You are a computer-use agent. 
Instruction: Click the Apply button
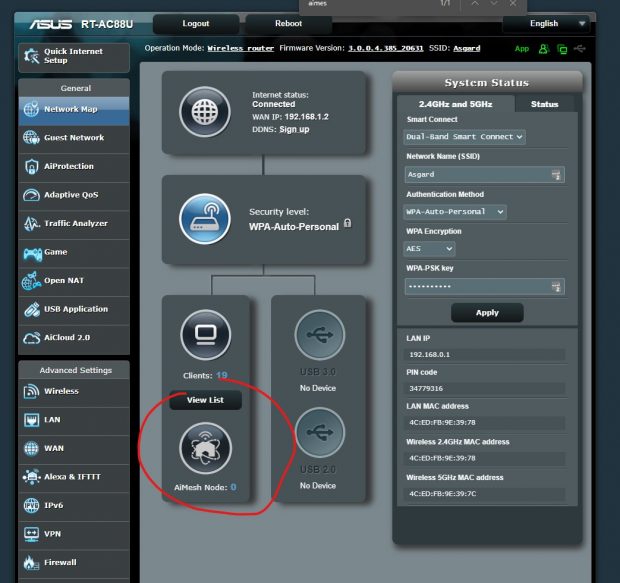pyautogui.click(x=487, y=312)
